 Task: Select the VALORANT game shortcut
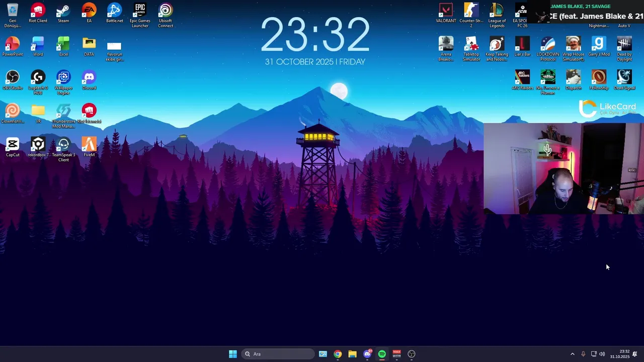(446, 14)
